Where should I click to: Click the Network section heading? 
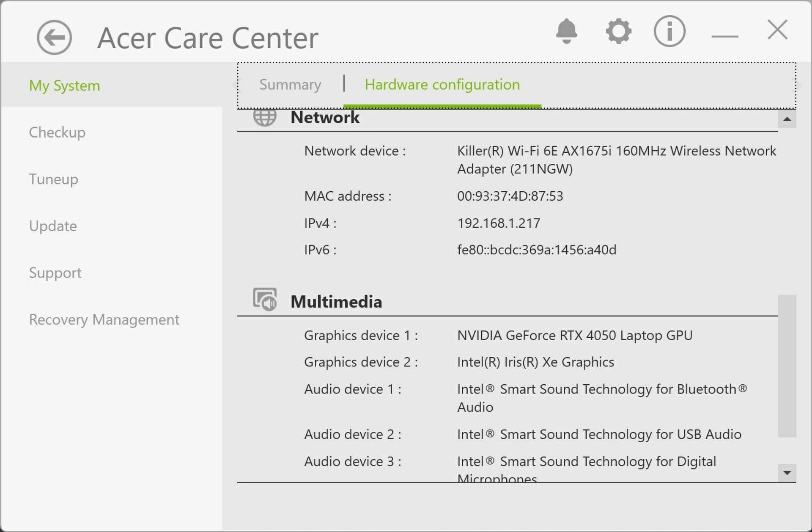(325, 117)
